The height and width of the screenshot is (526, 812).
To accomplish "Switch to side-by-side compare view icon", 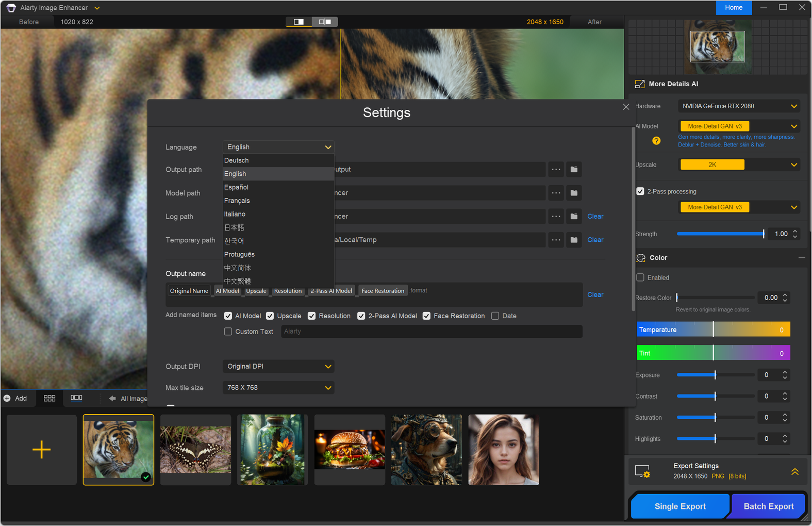I will point(325,22).
